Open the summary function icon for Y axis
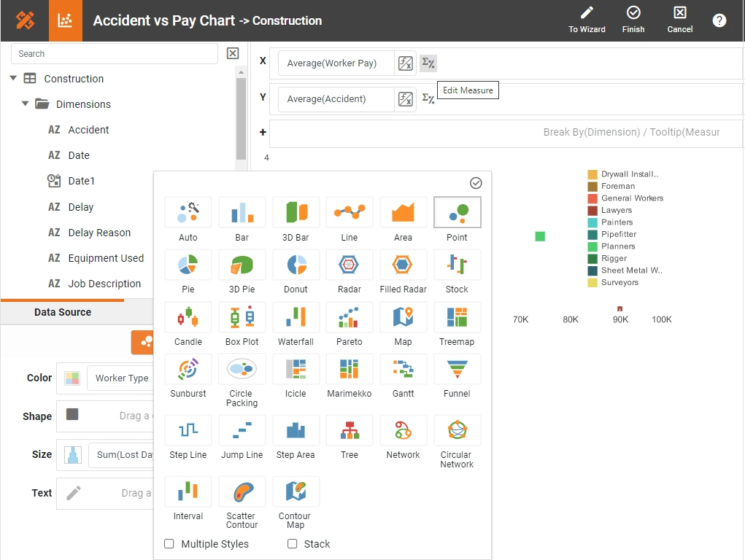745x560 pixels. click(x=428, y=101)
